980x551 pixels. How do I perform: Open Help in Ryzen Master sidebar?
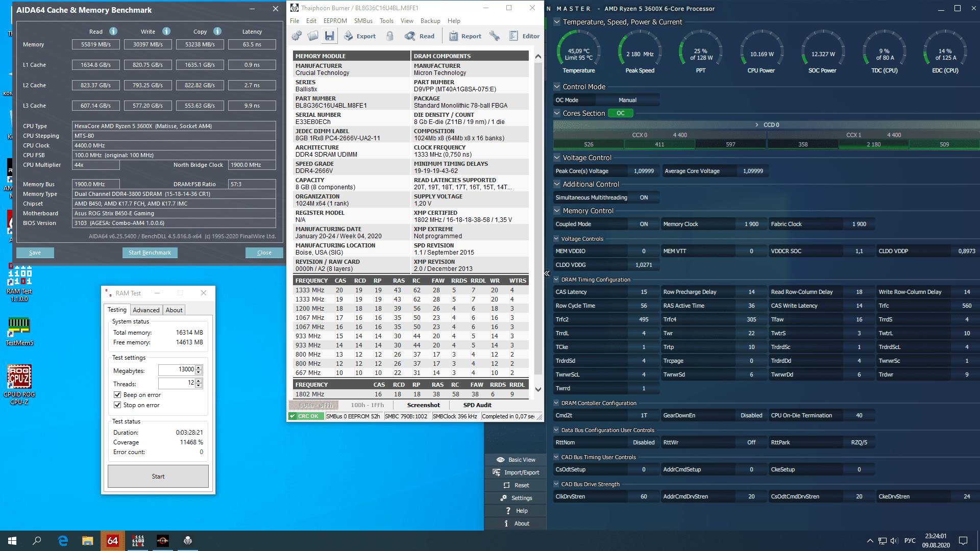[516, 511]
